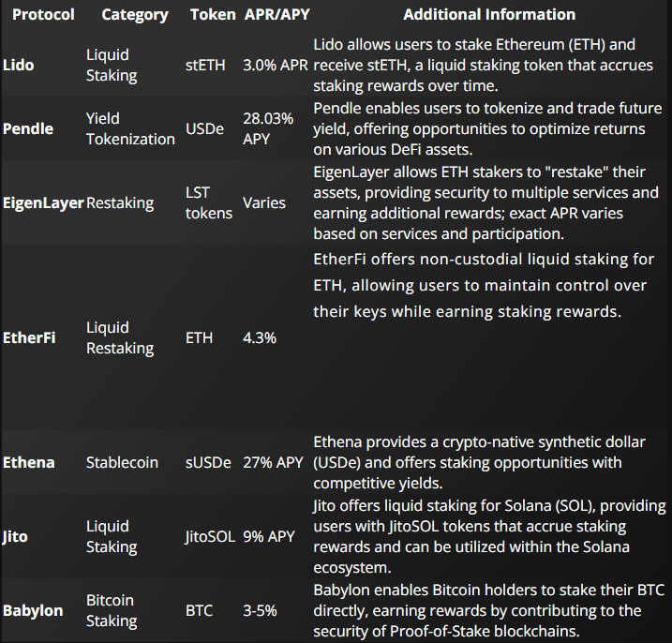Image resolution: width=672 pixels, height=643 pixels.
Task: Select the Babylon protocol name
Action: [x=34, y=610]
